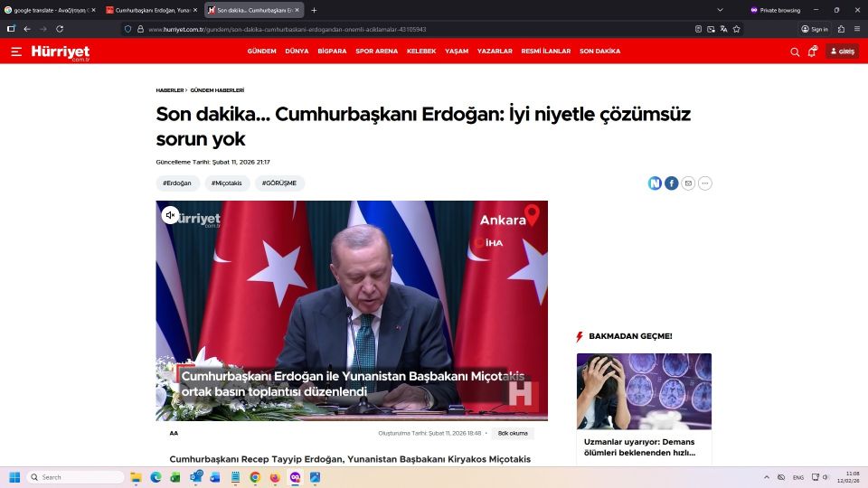Close the Son dakika tab
Viewport: 868px width, 488px height.
tap(297, 10)
